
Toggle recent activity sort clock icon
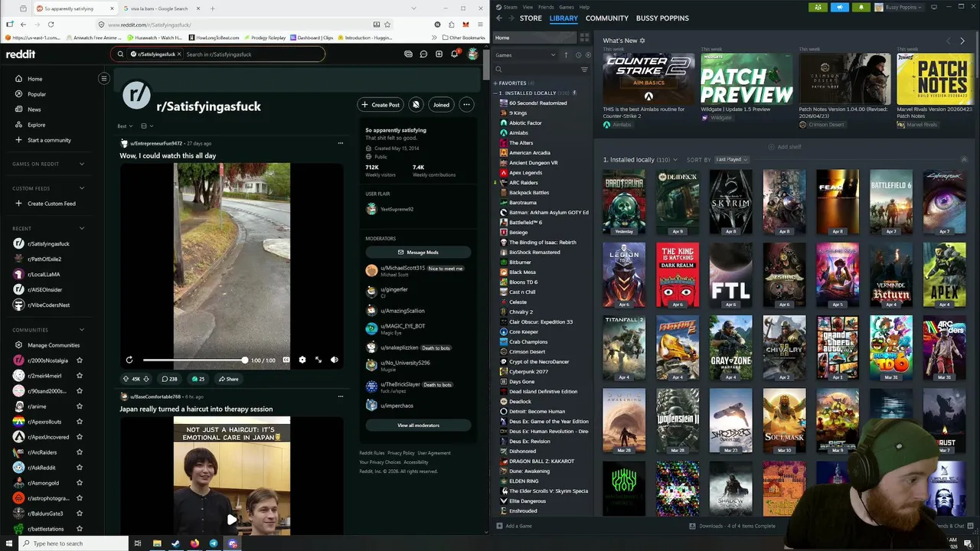(x=578, y=55)
